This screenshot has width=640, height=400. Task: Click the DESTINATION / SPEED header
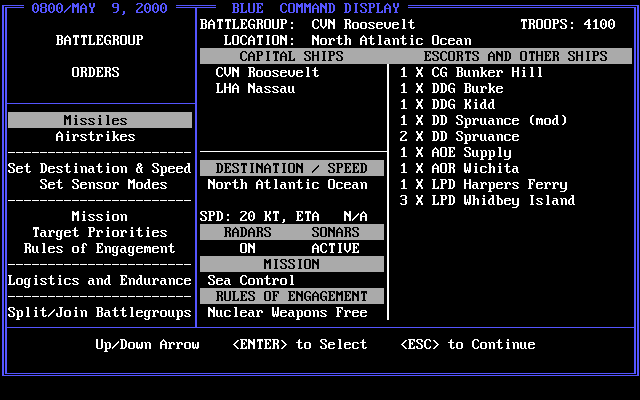click(291, 168)
